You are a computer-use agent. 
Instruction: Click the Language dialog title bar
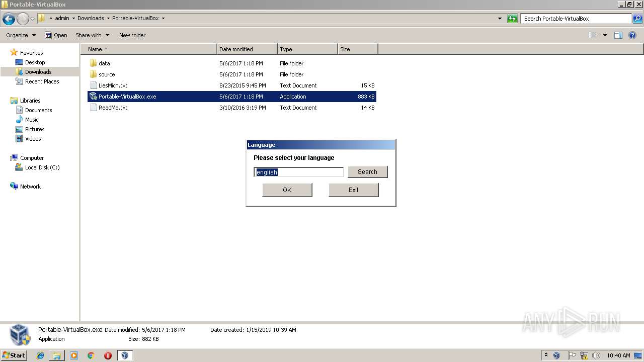click(x=321, y=145)
